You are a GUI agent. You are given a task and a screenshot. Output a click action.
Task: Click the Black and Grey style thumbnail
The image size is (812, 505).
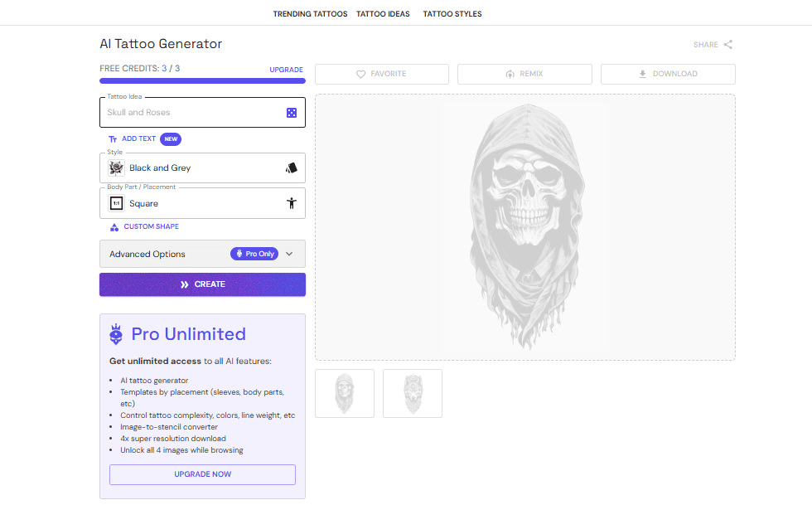(117, 168)
